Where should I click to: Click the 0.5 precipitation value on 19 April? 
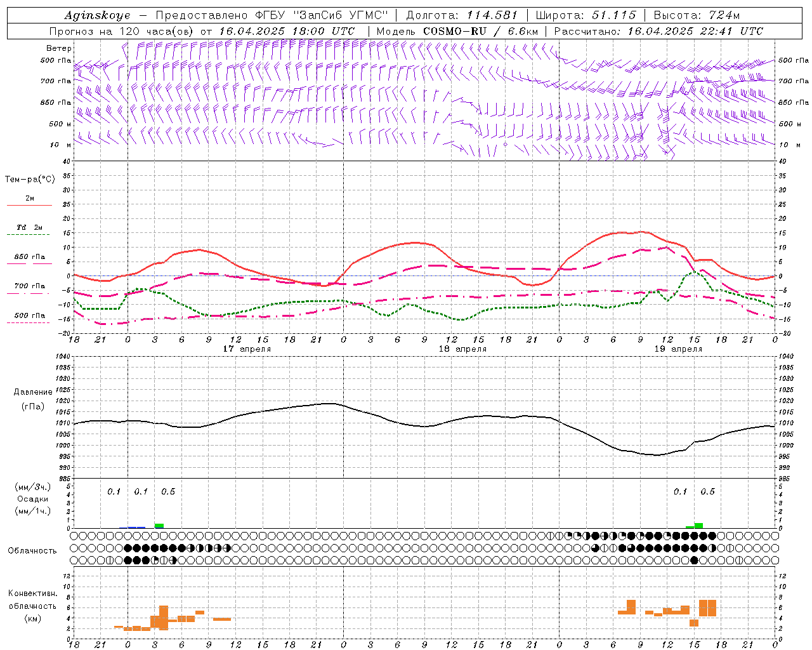tap(707, 492)
